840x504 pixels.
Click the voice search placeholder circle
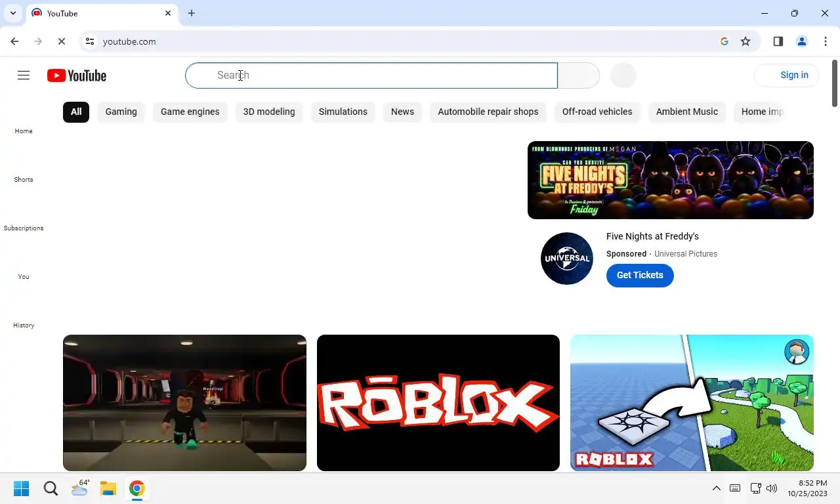click(623, 75)
